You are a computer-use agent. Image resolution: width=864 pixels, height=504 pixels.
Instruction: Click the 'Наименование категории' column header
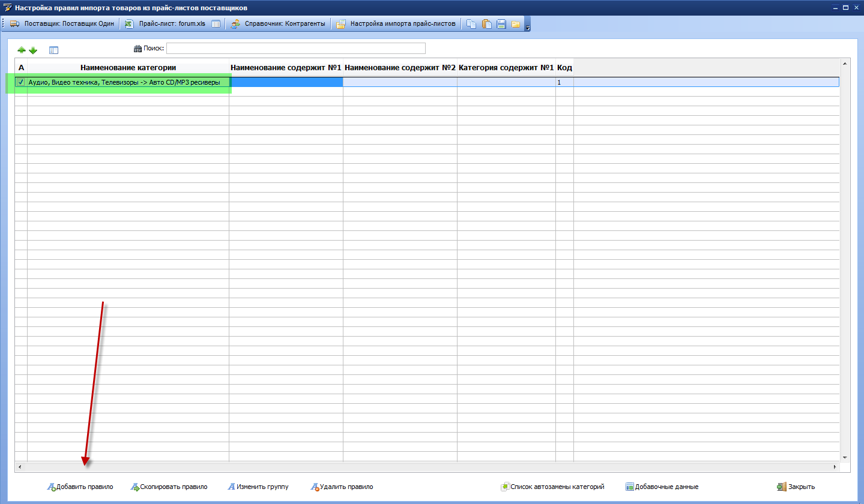click(128, 68)
